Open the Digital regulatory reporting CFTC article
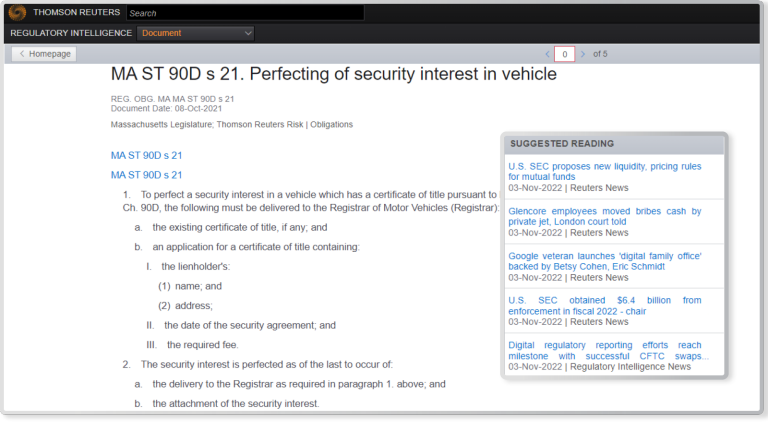The width and height of the screenshot is (768, 432). click(604, 350)
